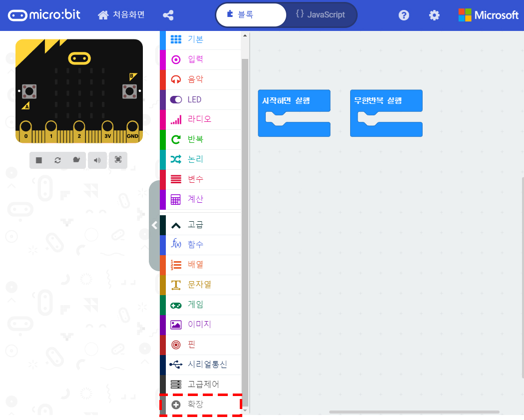Collapse the simulator side panel arrow
The width and height of the screenshot is (524, 420).
(x=154, y=225)
